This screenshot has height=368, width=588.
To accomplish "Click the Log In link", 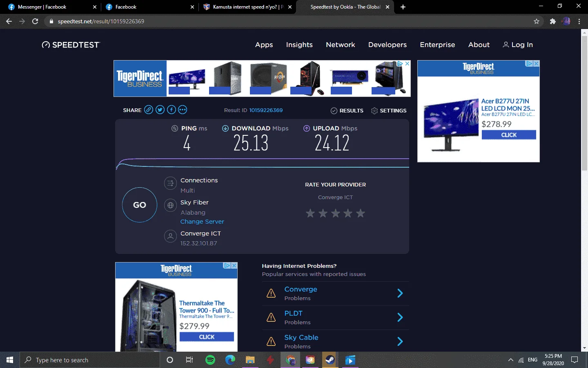I will point(518,45).
